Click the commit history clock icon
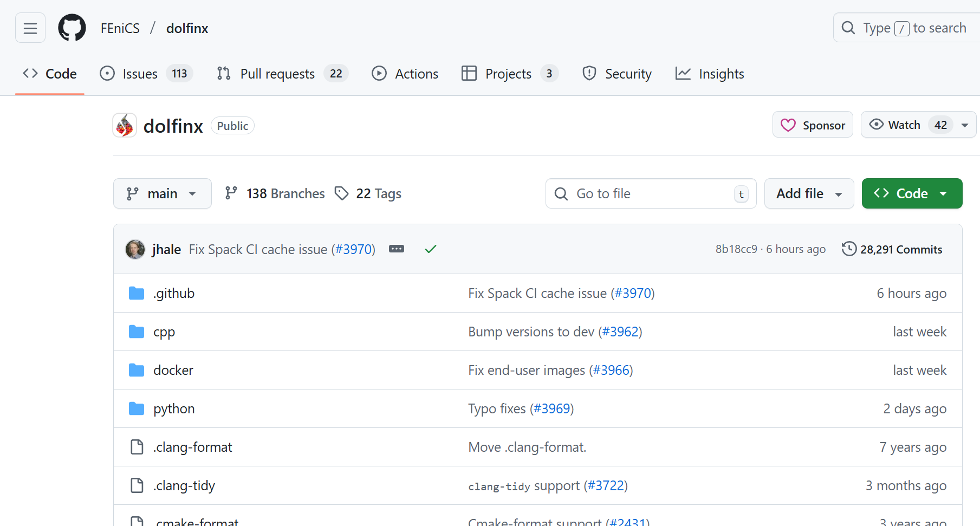This screenshot has height=526, width=980. click(x=849, y=249)
